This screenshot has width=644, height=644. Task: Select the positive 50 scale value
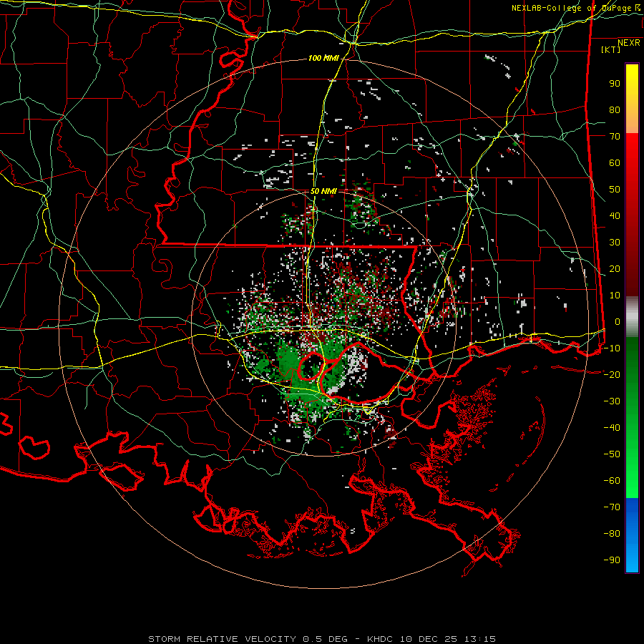click(x=615, y=190)
